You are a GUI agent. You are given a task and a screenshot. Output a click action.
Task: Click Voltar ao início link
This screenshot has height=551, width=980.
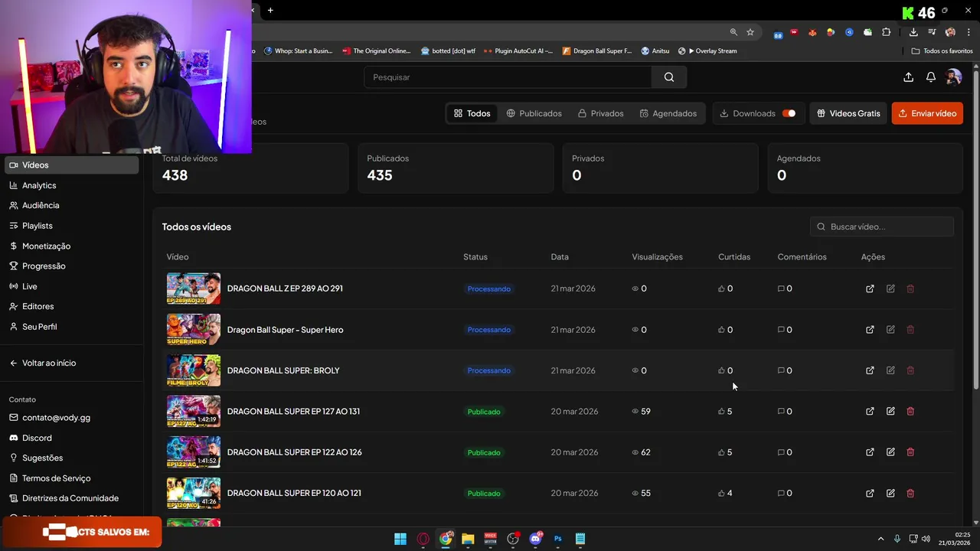[43, 363]
